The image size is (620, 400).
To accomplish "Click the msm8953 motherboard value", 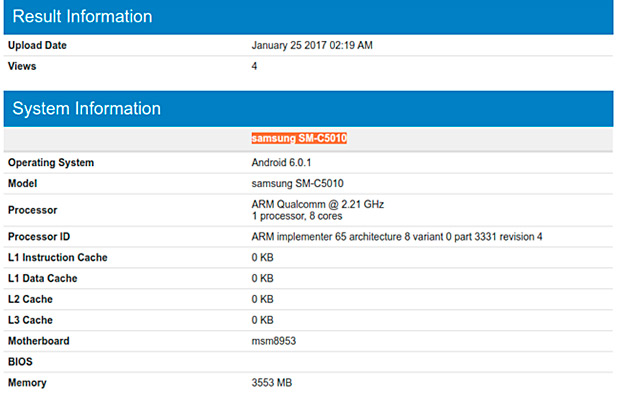I will pos(274,341).
